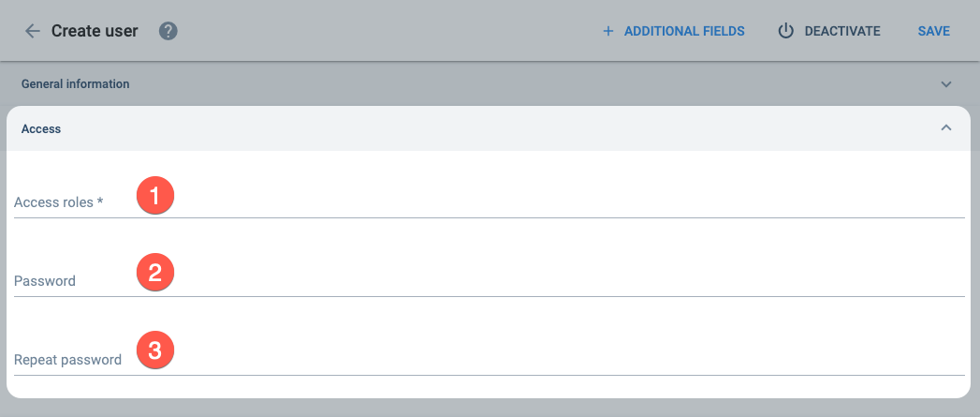
Task: Go back using the left arrow icon
Action: point(32,31)
